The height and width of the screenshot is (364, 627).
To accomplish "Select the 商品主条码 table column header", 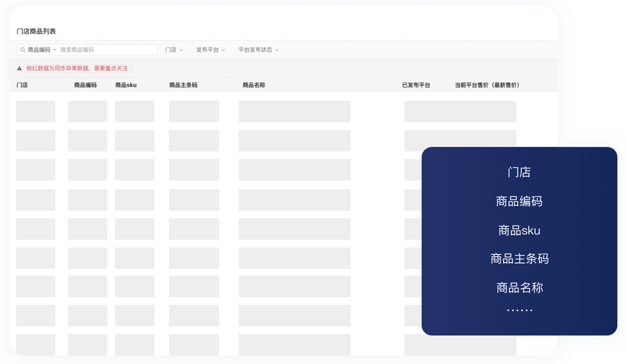I will tap(183, 85).
